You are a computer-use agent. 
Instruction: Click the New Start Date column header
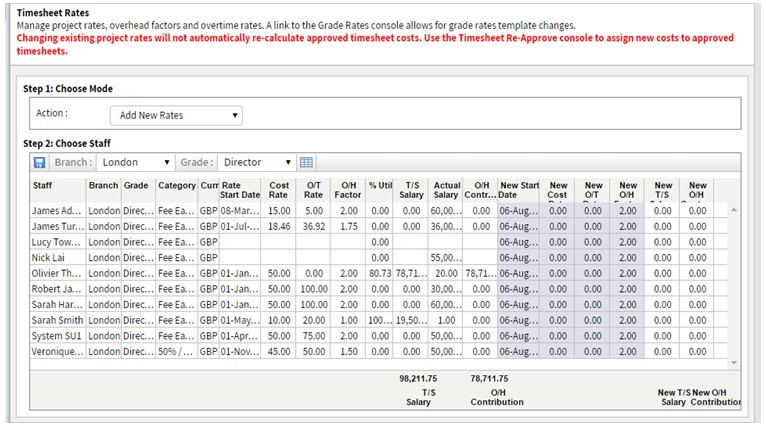click(519, 190)
